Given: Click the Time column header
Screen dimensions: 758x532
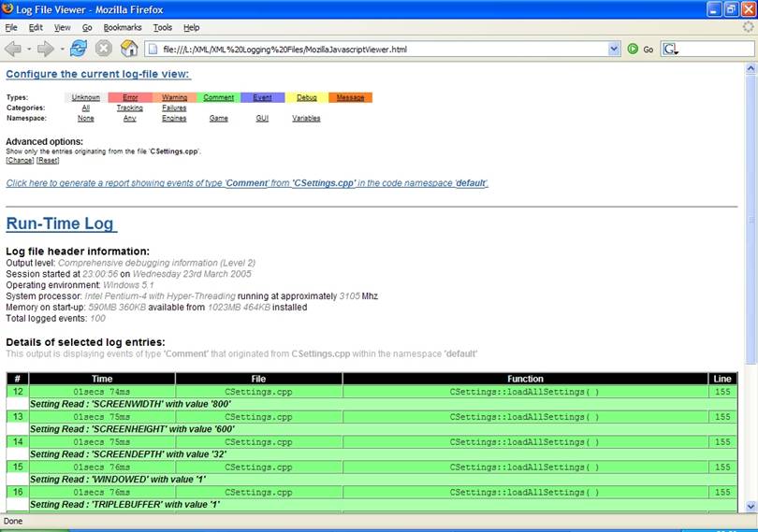Looking at the screenshot, I should 102,379.
